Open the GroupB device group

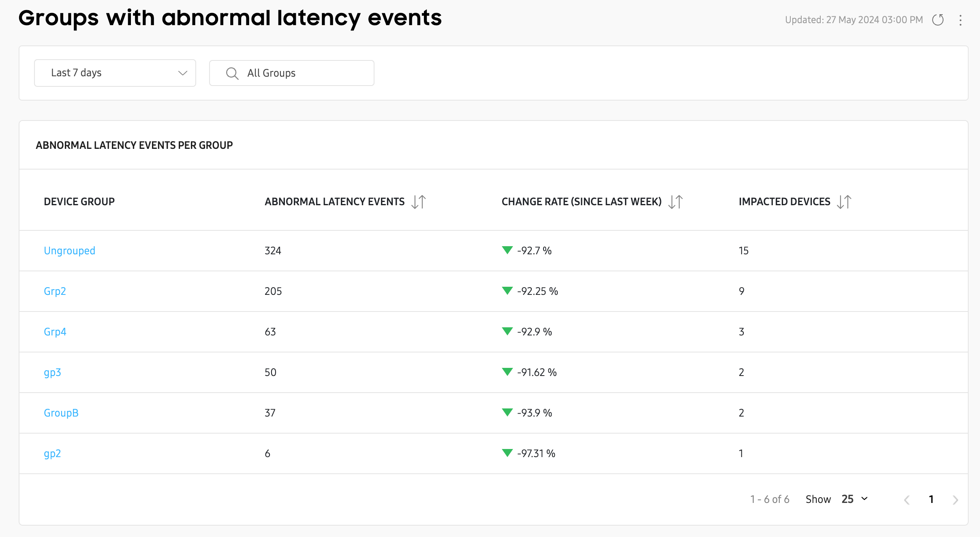tap(61, 413)
